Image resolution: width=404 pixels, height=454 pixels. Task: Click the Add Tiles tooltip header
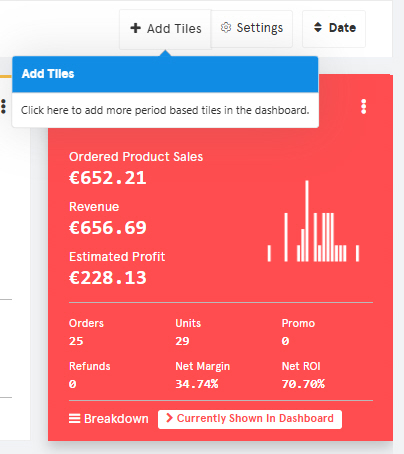[x=165, y=74]
